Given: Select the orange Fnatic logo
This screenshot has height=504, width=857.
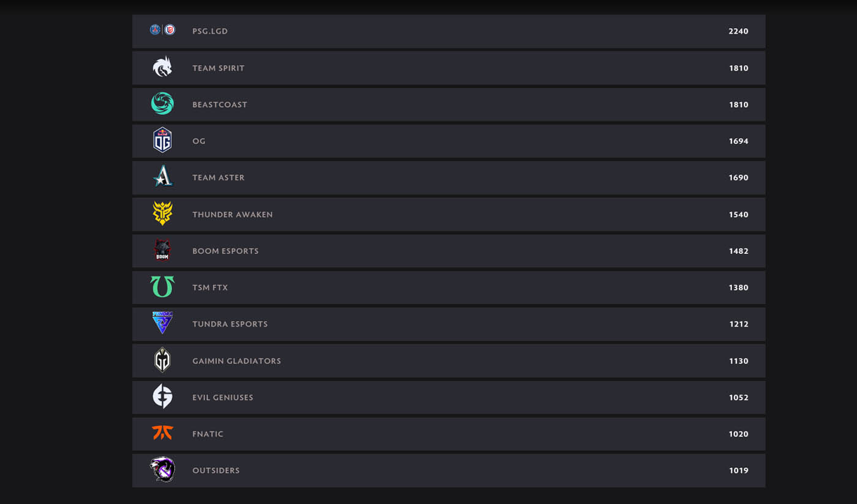Looking at the screenshot, I should pyautogui.click(x=162, y=433).
